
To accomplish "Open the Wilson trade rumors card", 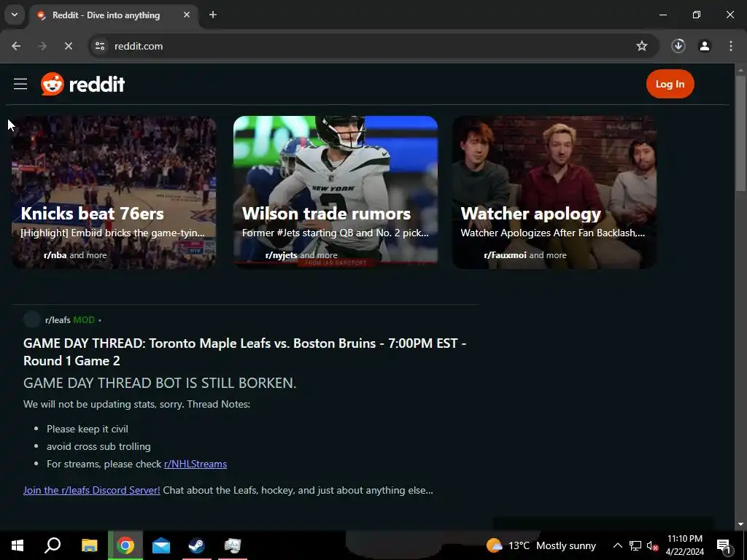I will (336, 192).
